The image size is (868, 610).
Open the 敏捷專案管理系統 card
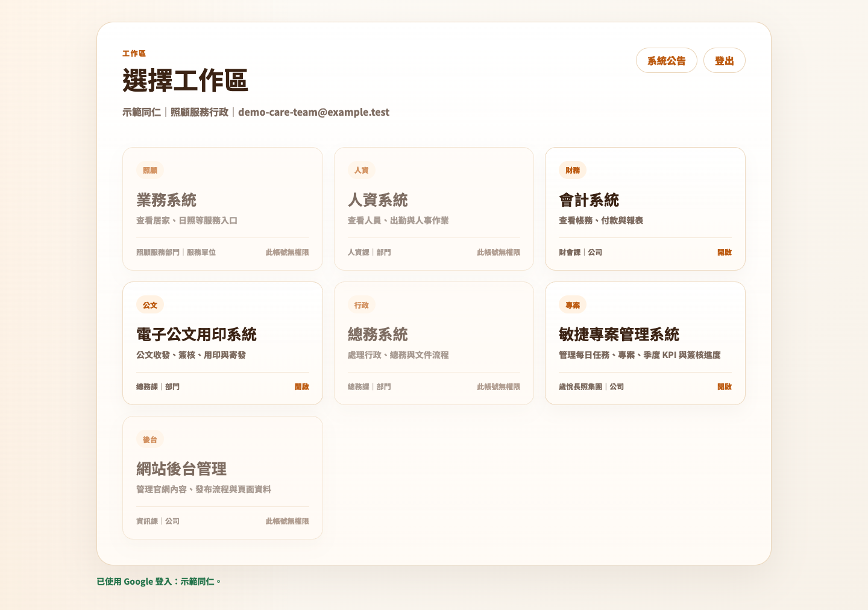coord(645,343)
